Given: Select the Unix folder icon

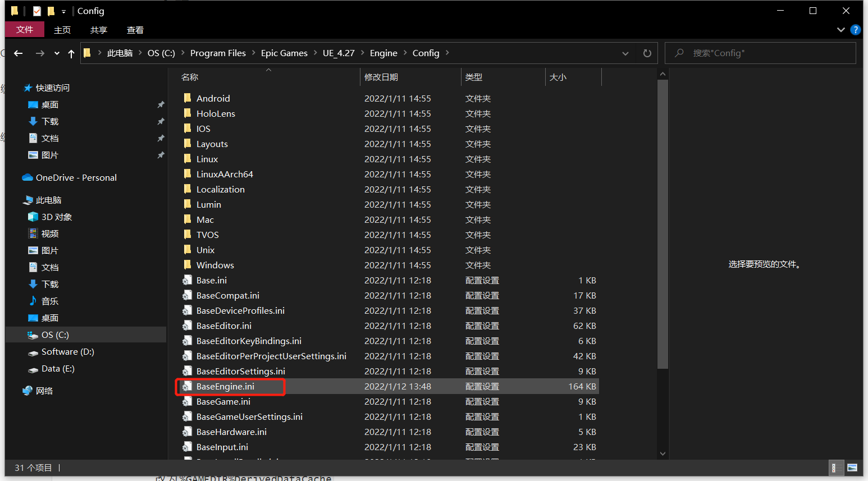Looking at the screenshot, I should coord(188,249).
